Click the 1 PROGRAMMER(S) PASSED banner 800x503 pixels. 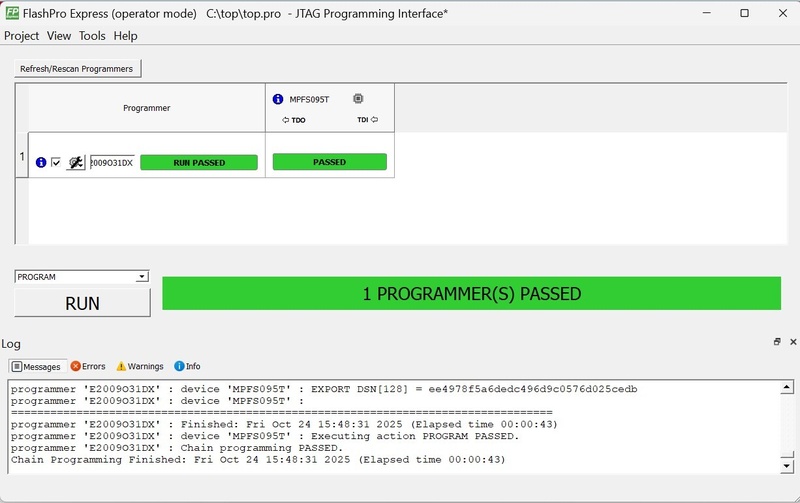pos(471,293)
